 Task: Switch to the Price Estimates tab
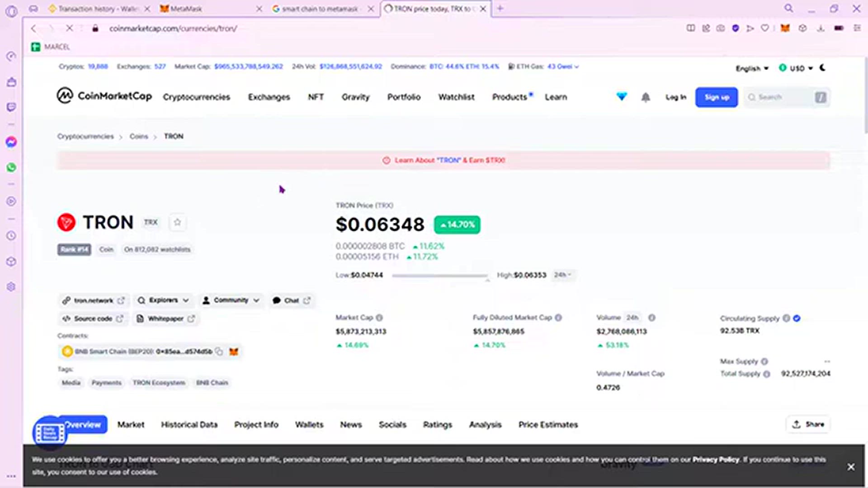(x=548, y=424)
